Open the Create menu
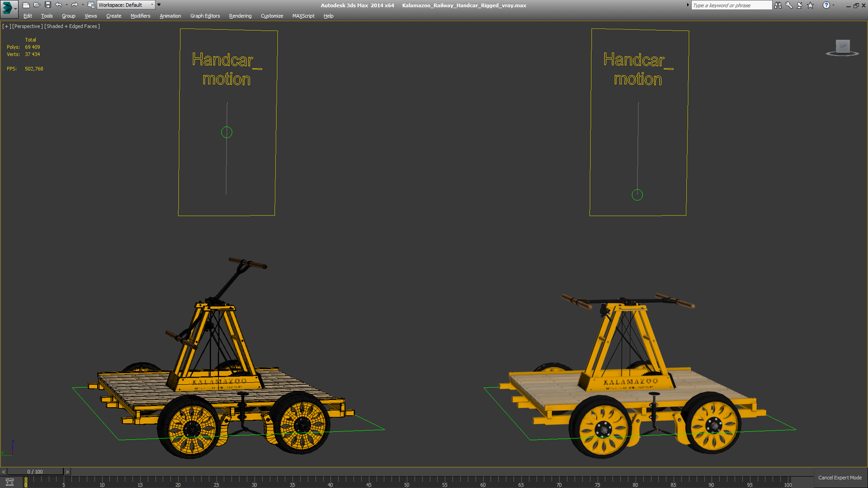 coord(114,16)
